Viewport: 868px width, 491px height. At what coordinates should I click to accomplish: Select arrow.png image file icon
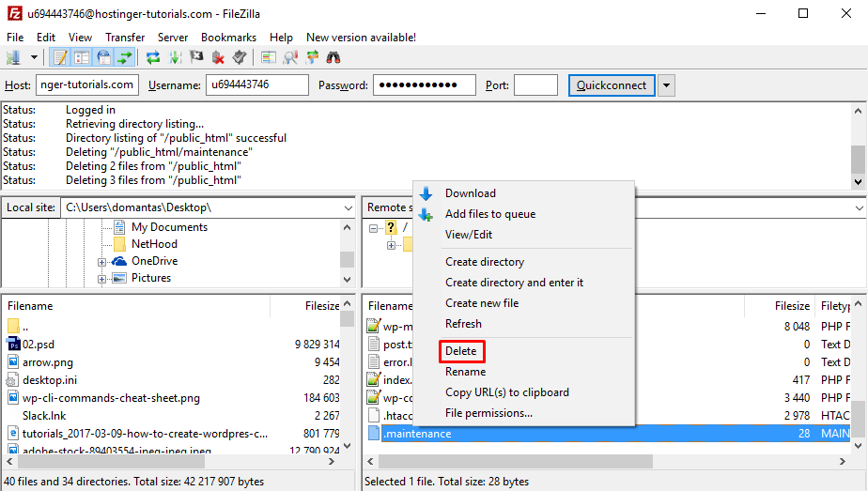coord(13,362)
